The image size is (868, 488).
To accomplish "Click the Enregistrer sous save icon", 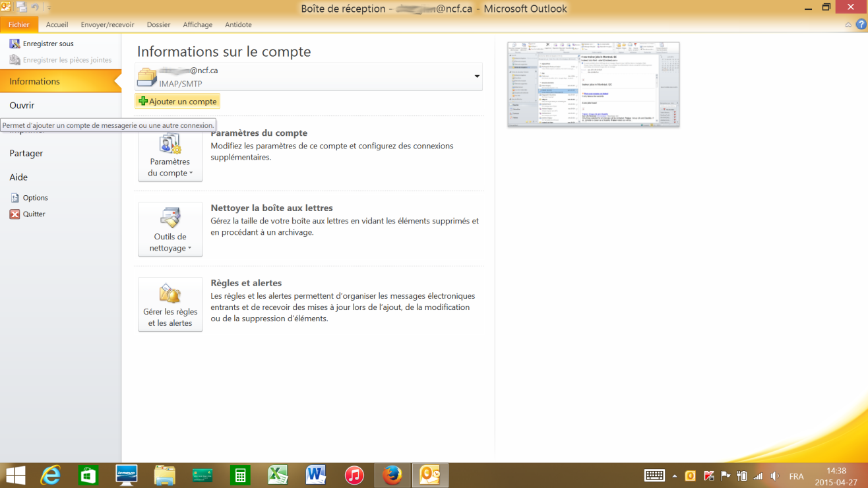I will [x=15, y=44].
